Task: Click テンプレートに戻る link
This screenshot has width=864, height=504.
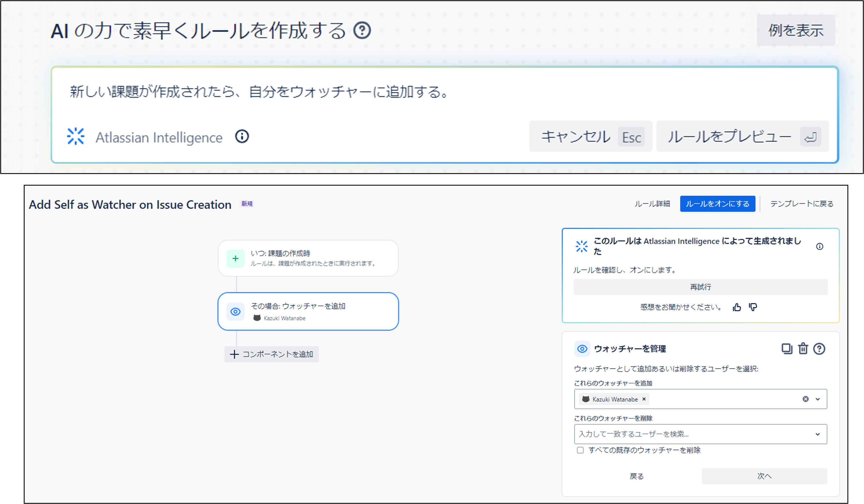Action: point(802,204)
